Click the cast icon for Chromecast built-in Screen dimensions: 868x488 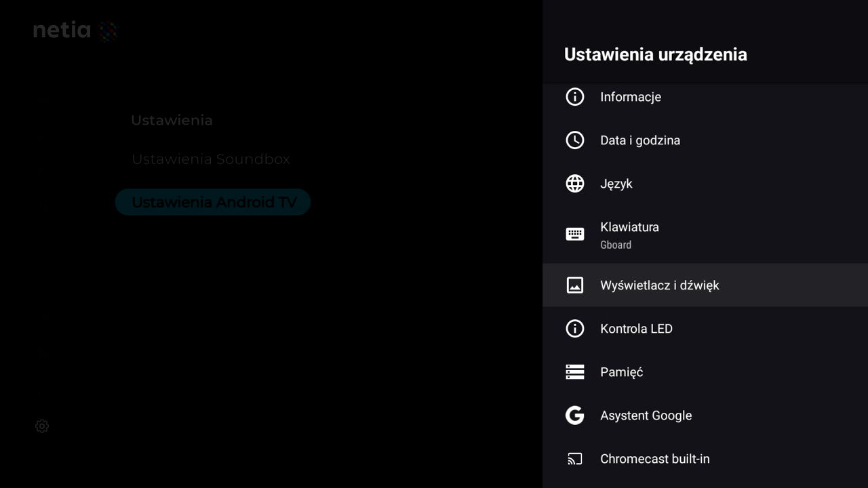[575, 460]
